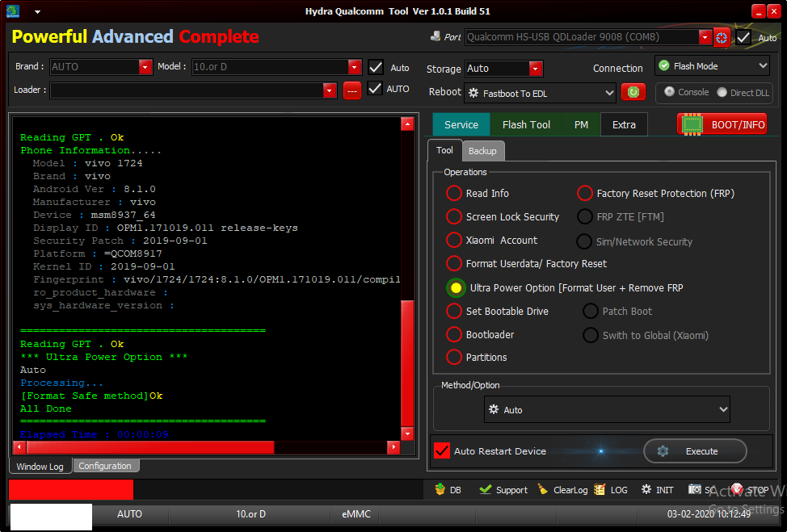The image size is (787, 532).
Task: Open the Connection dropdown showing Flash Mode
Action: click(712, 65)
